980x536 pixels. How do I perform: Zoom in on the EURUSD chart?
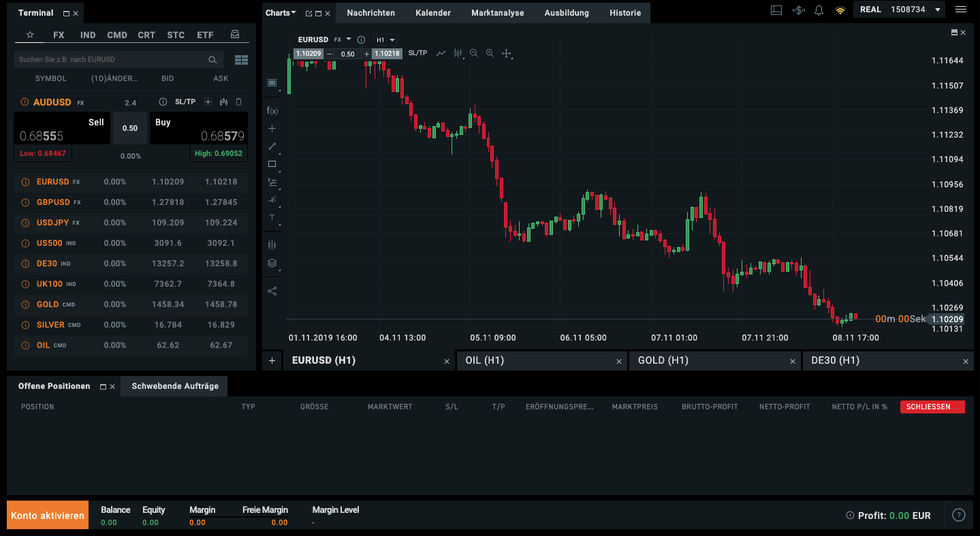(490, 53)
